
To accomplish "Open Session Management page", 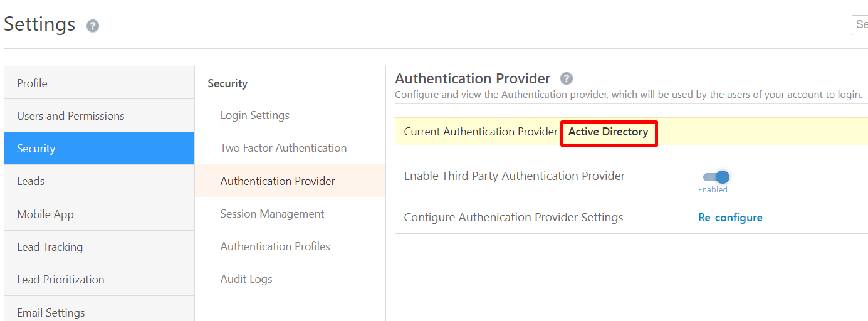I will click(272, 214).
